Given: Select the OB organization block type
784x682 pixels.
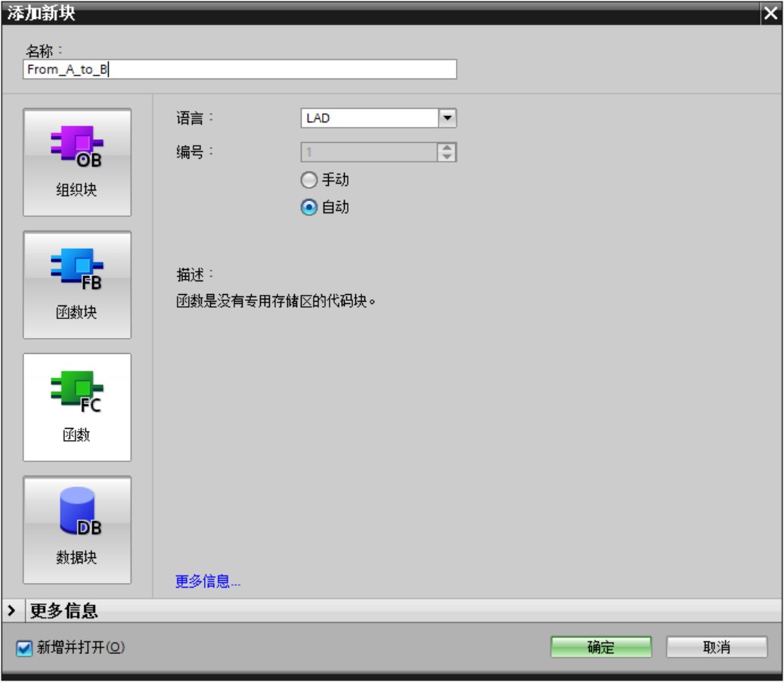Looking at the screenshot, I should point(77,163).
